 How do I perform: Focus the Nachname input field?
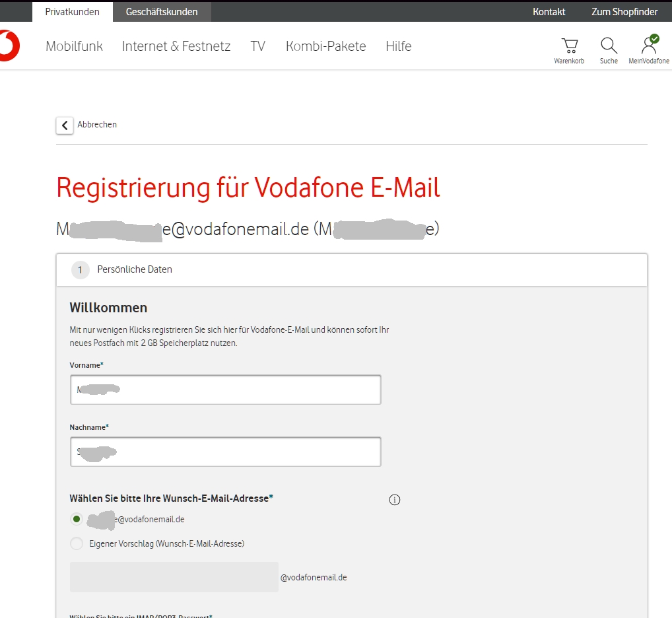(x=225, y=452)
